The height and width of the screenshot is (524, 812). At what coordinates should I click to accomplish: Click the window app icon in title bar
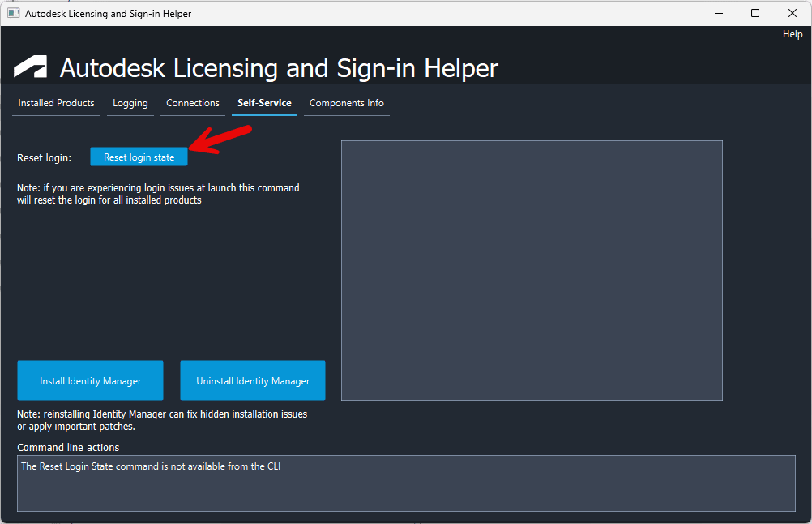click(x=14, y=13)
